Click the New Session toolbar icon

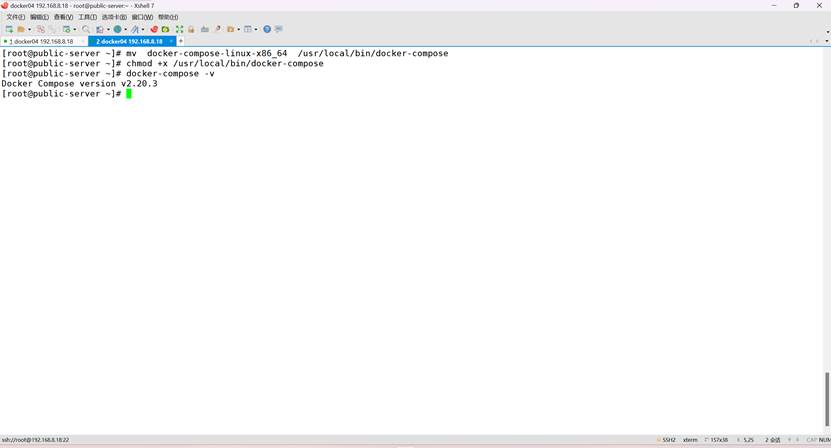tap(9, 29)
